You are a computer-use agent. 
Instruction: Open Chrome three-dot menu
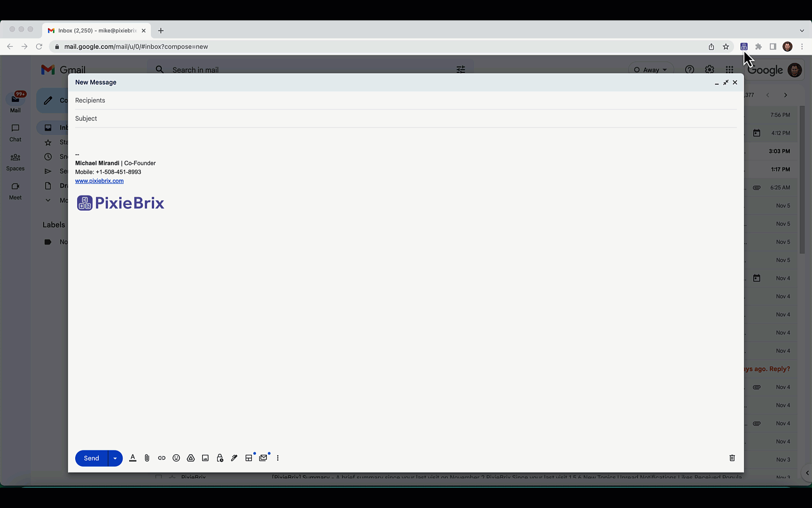(x=802, y=47)
